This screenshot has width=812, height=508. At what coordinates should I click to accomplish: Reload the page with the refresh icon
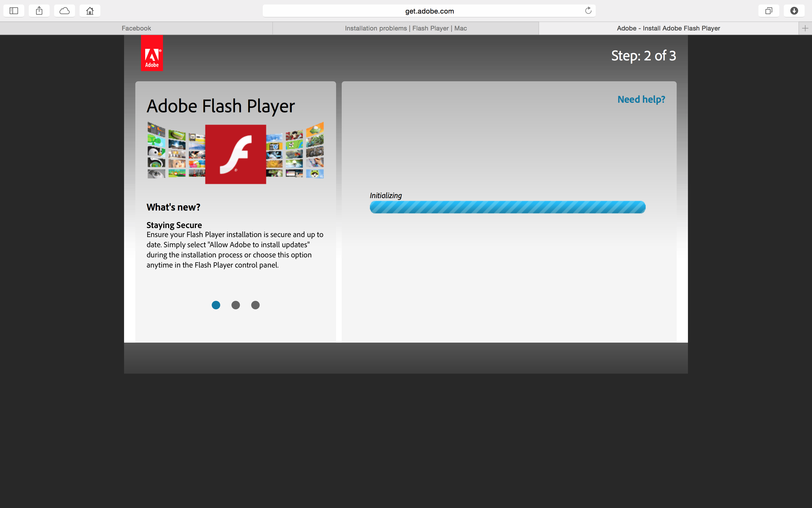[x=588, y=11]
